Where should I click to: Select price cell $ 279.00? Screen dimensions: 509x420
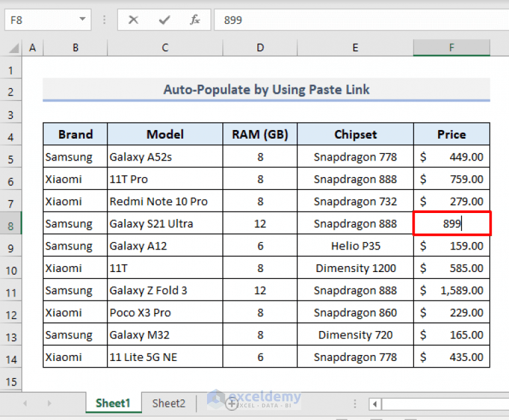451,201
